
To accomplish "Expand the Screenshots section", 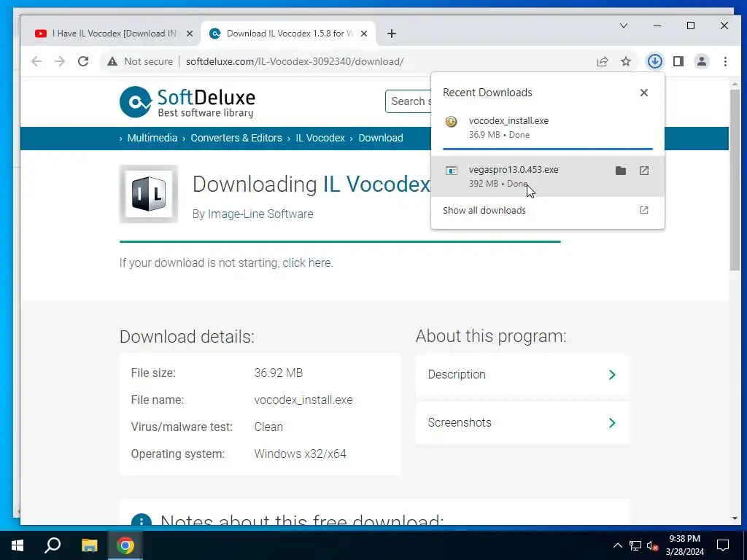I will point(522,423).
